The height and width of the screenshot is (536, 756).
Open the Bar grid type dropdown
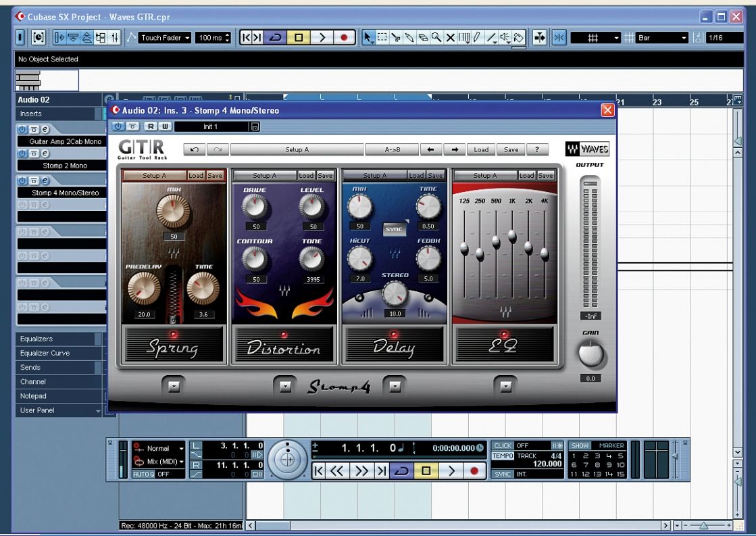click(661, 38)
